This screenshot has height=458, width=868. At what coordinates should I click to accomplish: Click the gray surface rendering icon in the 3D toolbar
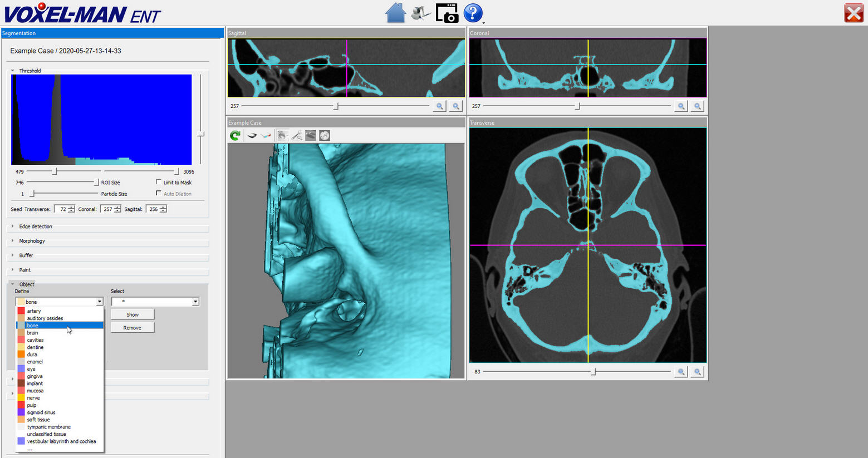pos(311,135)
